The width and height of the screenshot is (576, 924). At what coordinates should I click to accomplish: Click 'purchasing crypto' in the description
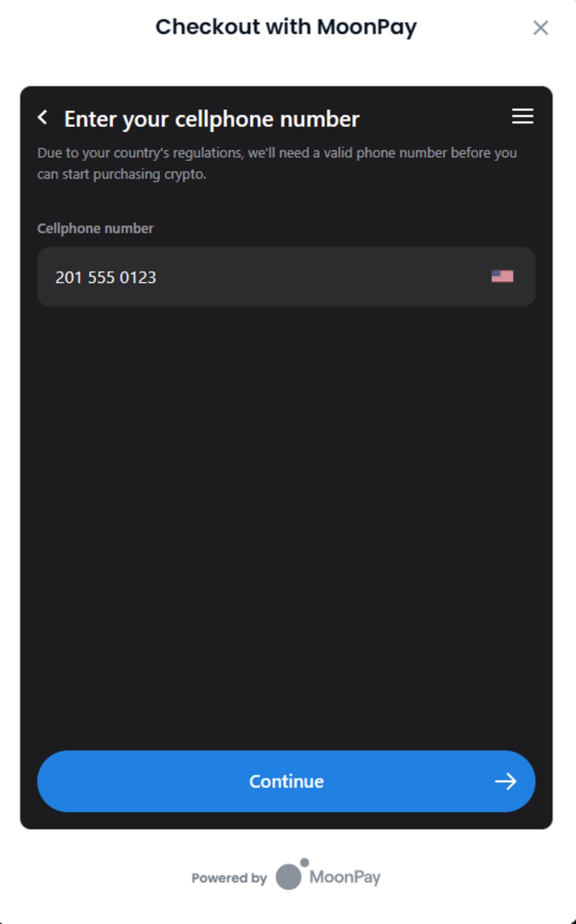[149, 175]
